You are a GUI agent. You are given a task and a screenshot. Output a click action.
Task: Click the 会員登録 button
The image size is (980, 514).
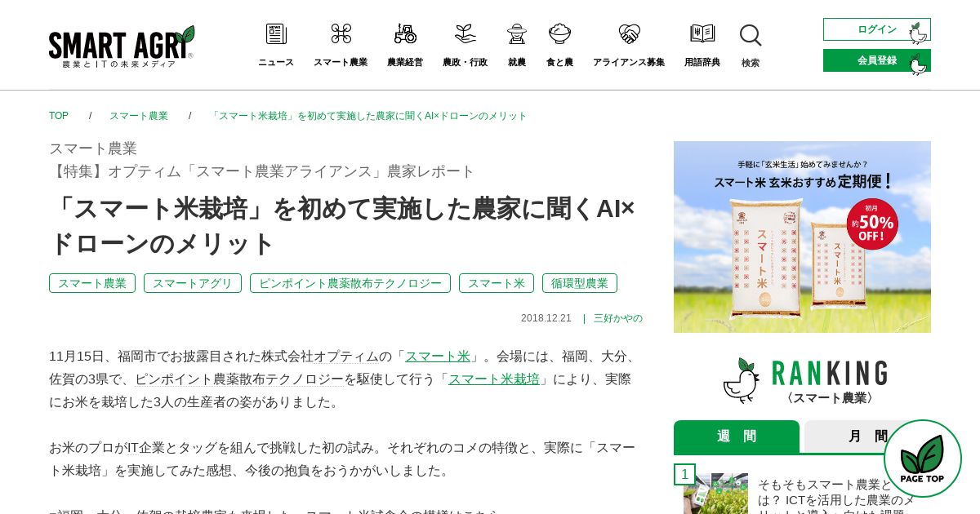tap(877, 60)
